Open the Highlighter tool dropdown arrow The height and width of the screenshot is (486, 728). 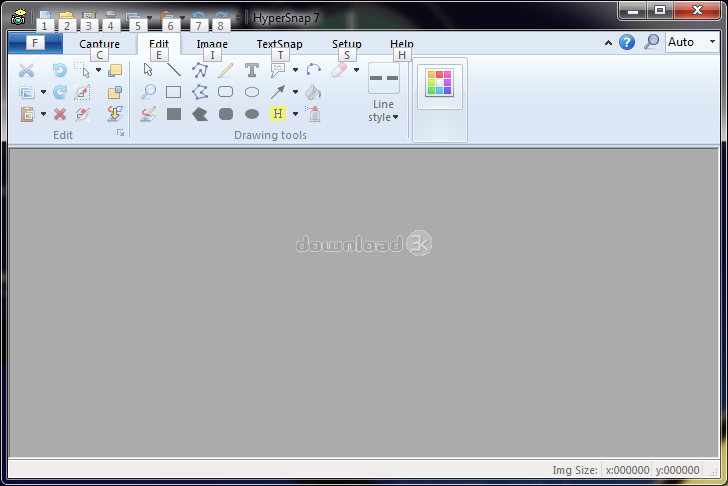click(x=295, y=114)
